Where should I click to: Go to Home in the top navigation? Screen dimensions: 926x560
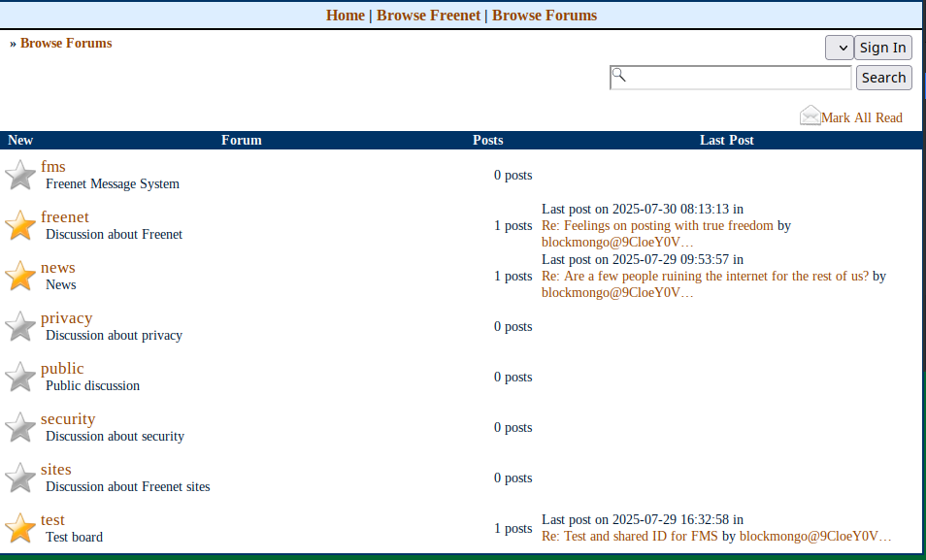click(345, 16)
